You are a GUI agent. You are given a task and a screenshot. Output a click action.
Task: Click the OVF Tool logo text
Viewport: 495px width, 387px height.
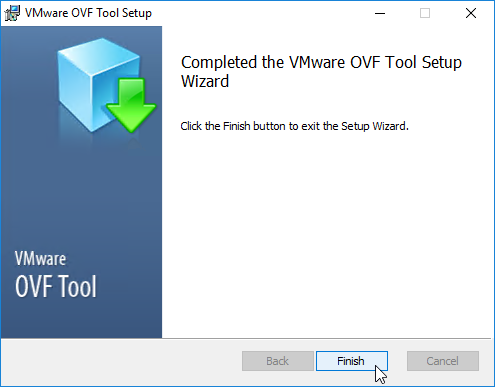tap(56, 286)
